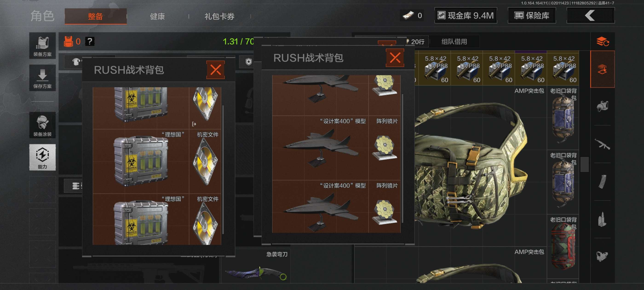This screenshot has height=290, width=644.
Task: Select the magazine category icon
Action: click(x=603, y=182)
